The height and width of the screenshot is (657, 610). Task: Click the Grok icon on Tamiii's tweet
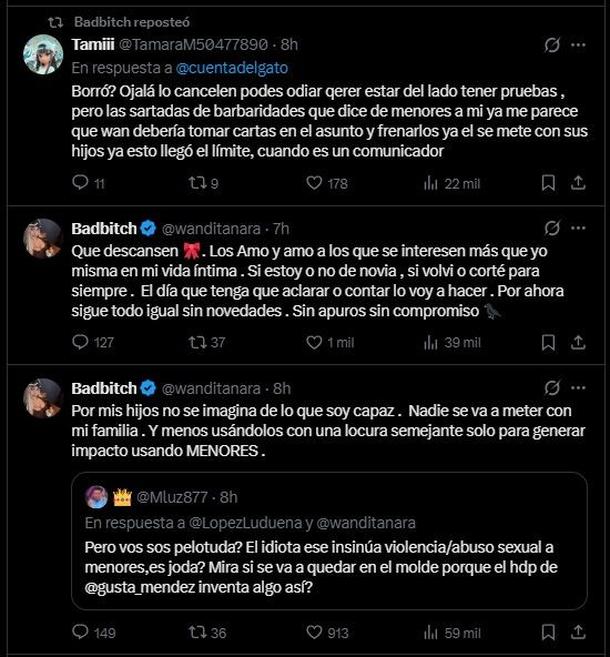551,45
